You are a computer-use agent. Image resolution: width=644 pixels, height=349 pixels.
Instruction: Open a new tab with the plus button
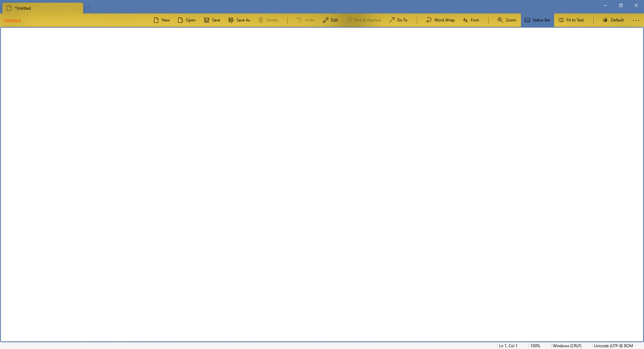pyautogui.click(x=88, y=8)
